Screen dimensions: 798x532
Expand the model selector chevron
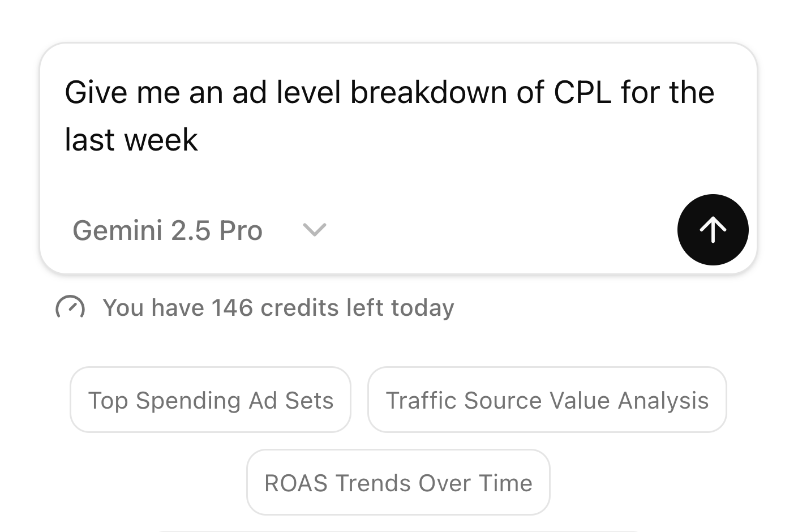(x=314, y=230)
